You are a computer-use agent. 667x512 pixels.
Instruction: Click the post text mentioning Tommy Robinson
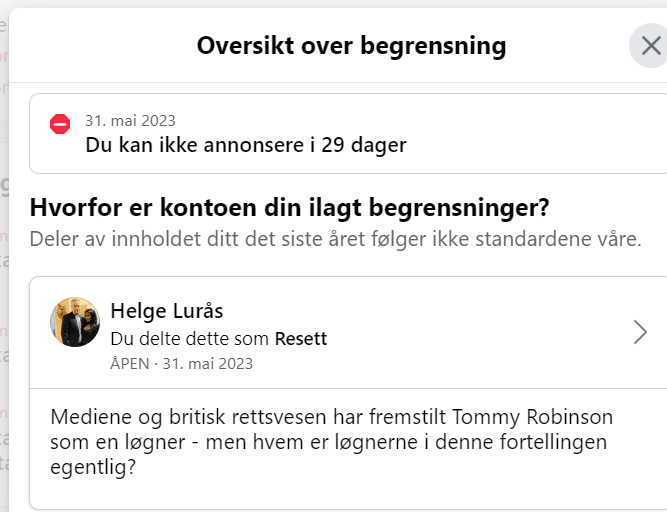click(x=331, y=442)
